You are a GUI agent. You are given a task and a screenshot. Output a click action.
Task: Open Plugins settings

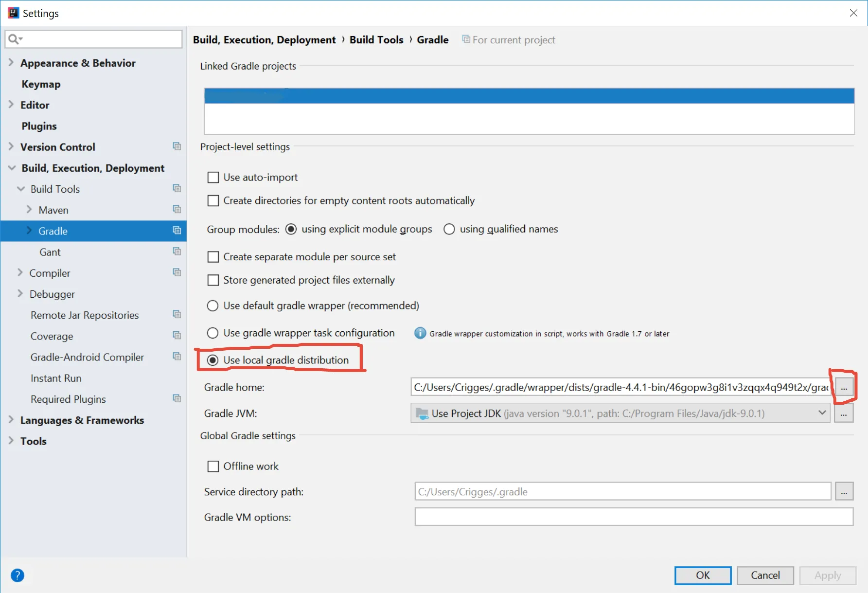point(39,126)
